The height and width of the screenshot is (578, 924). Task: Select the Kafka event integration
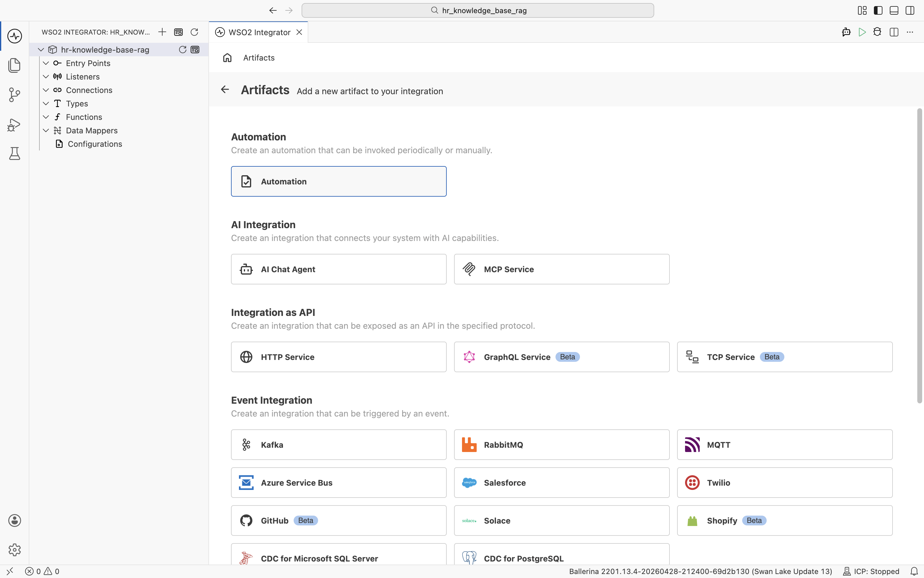339,445
